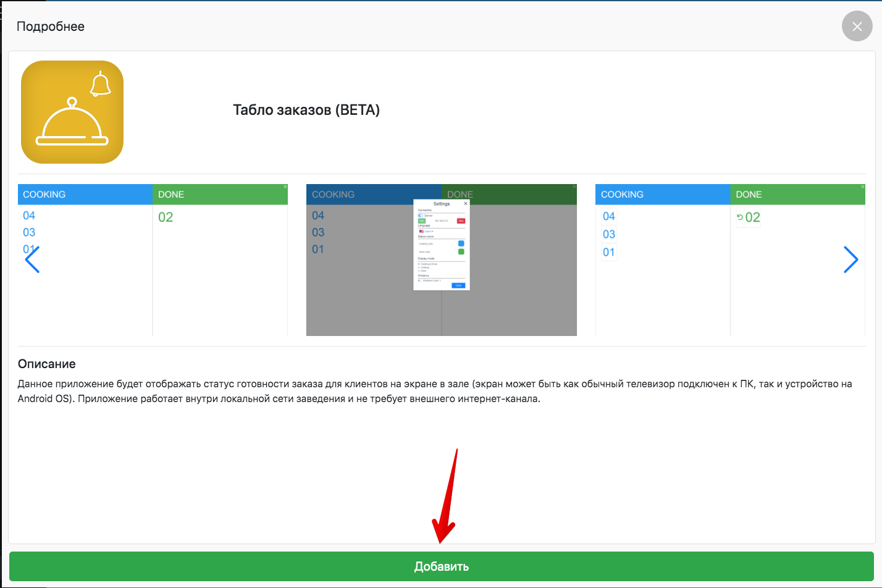Click undo arrow beside order 02
882x588 pixels.
pos(740,217)
